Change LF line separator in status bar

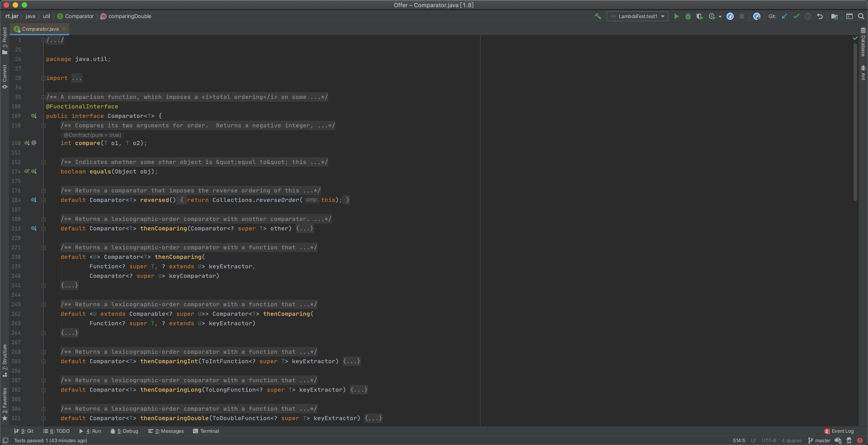click(754, 440)
